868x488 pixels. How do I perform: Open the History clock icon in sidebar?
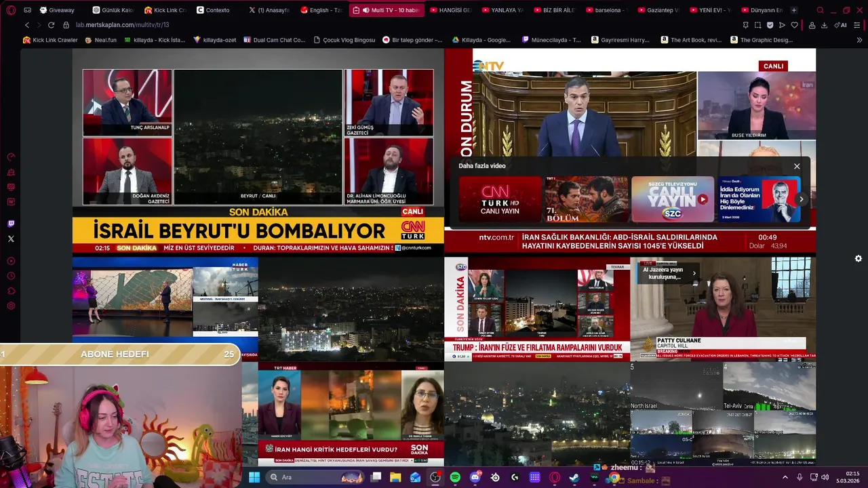(x=11, y=276)
